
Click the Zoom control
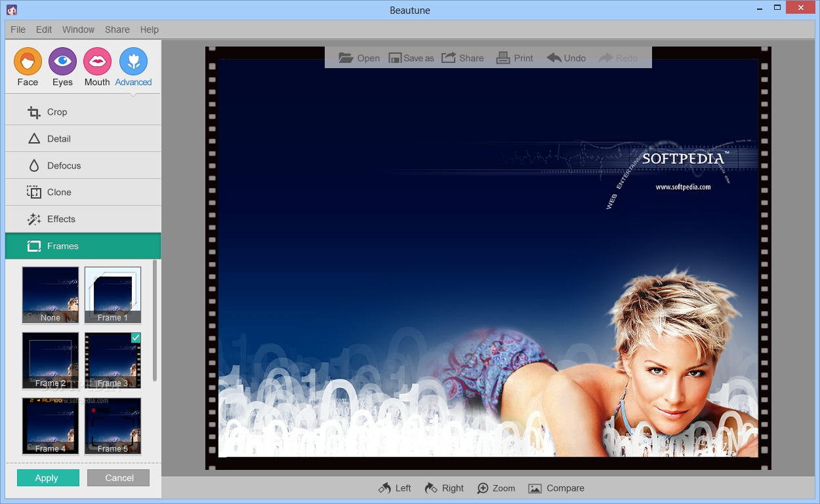click(x=496, y=488)
